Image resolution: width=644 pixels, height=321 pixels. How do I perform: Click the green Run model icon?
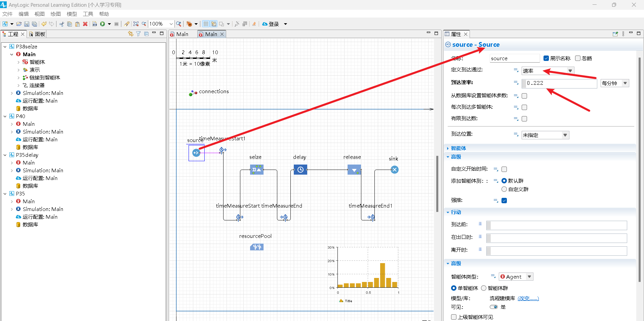(x=103, y=24)
